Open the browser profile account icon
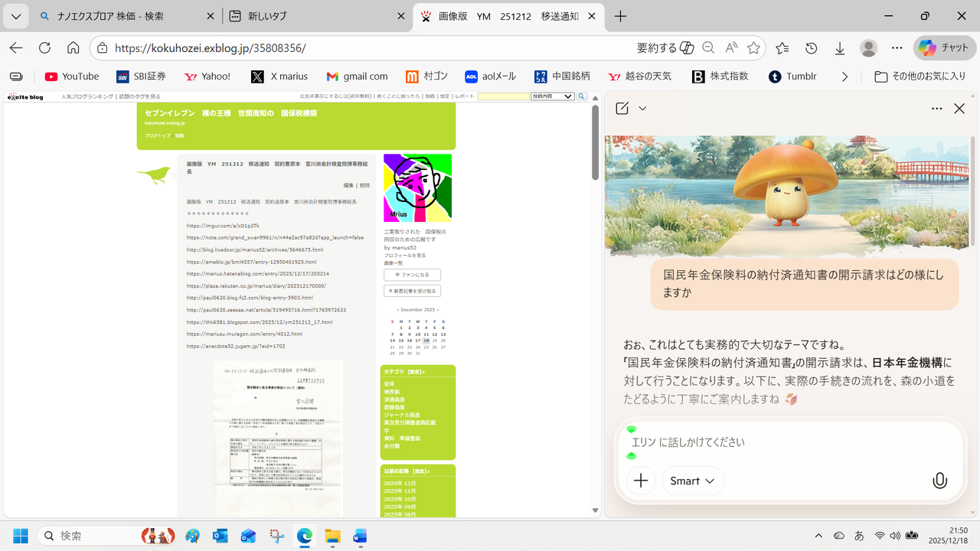Image resolution: width=980 pixels, height=551 pixels. pos(868,48)
